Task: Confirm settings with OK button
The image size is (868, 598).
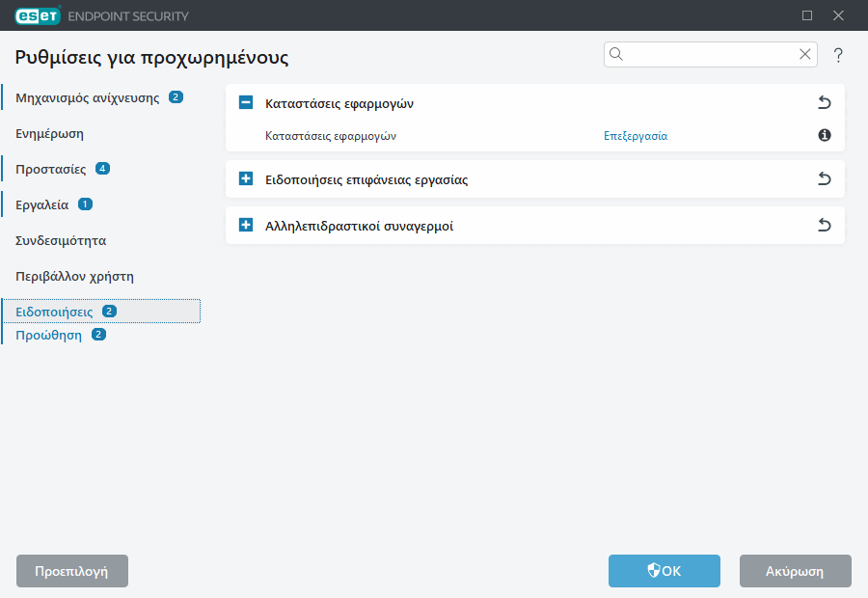Action: pyautogui.click(x=665, y=571)
